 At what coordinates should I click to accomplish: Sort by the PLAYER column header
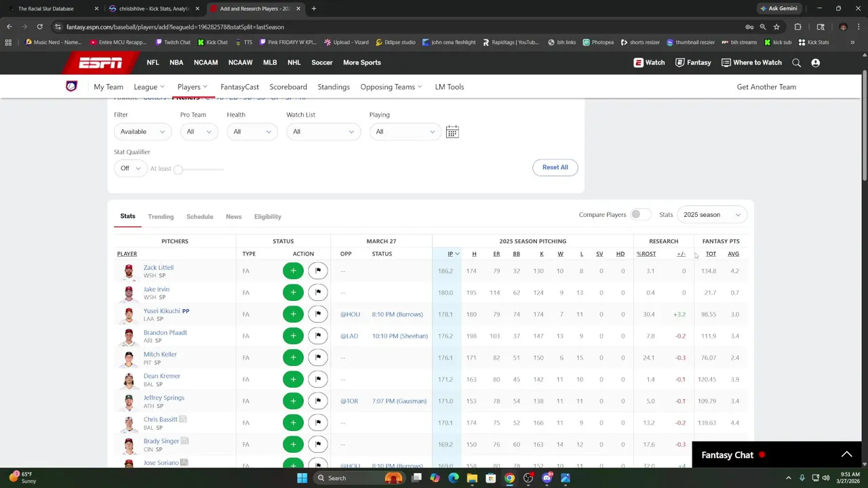[x=127, y=254]
